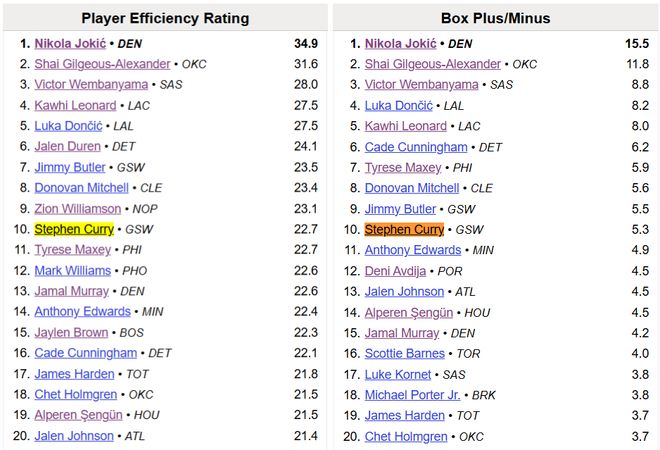660x450 pixels.
Task: Click Nikola Jokić in Box Plus/Minus list
Action: point(400,44)
